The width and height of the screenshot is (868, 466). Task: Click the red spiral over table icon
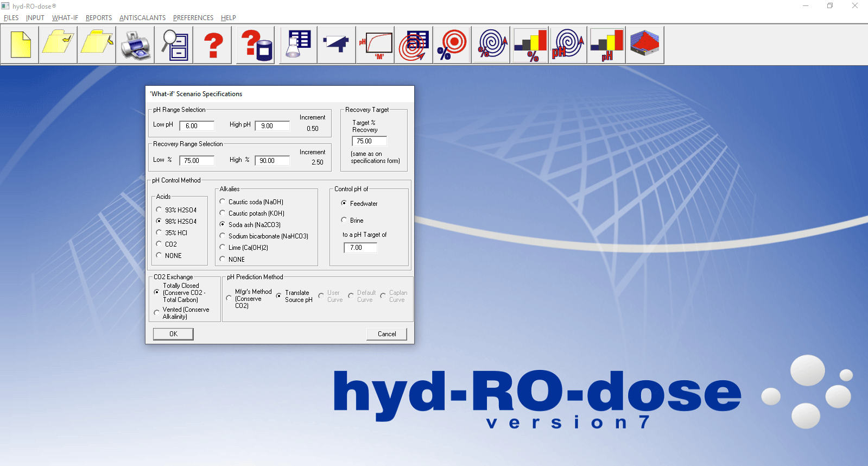point(414,45)
